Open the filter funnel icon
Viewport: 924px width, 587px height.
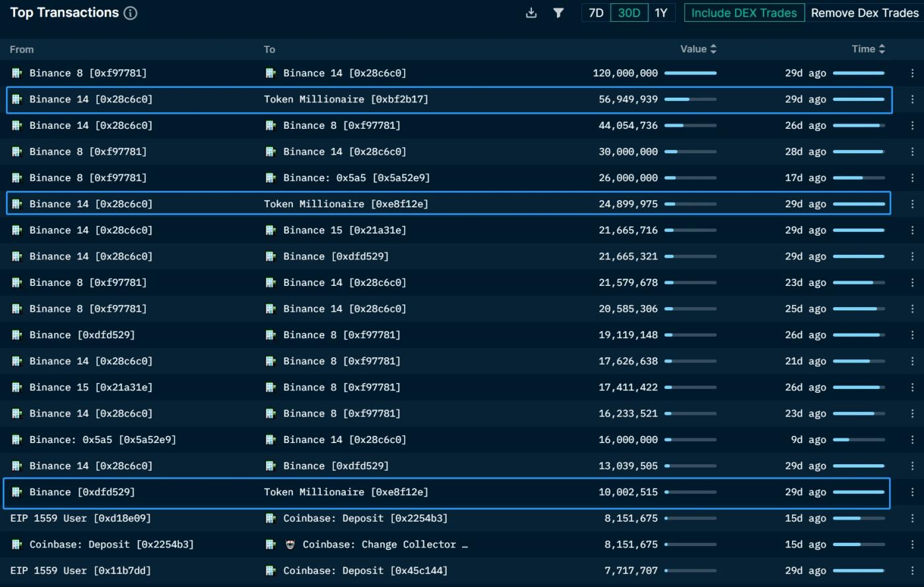point(558,13)
